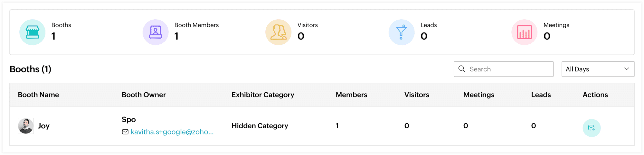Click the envelope icon beside owner email
This screenshot has width=644, height=155.
pyautogui.click(x=125, y=132)
